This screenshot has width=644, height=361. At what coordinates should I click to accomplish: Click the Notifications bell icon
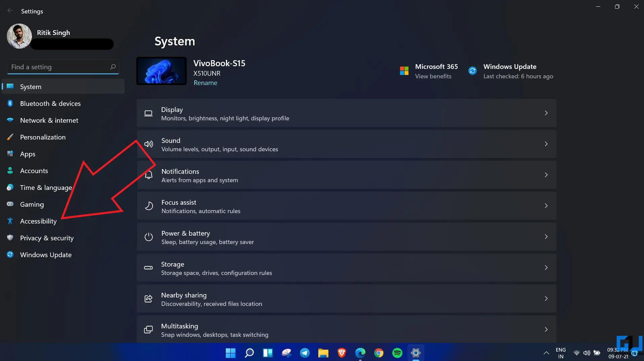(x=149, y=175)
